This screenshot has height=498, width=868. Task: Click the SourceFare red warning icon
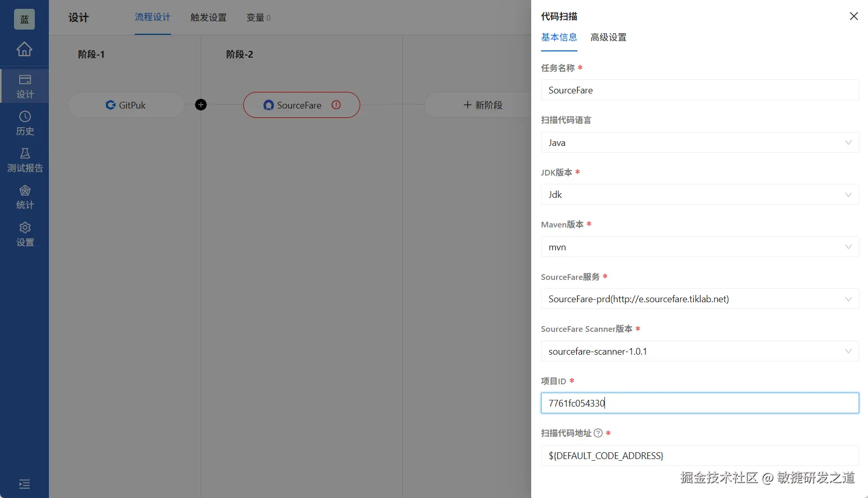point(336,105)
